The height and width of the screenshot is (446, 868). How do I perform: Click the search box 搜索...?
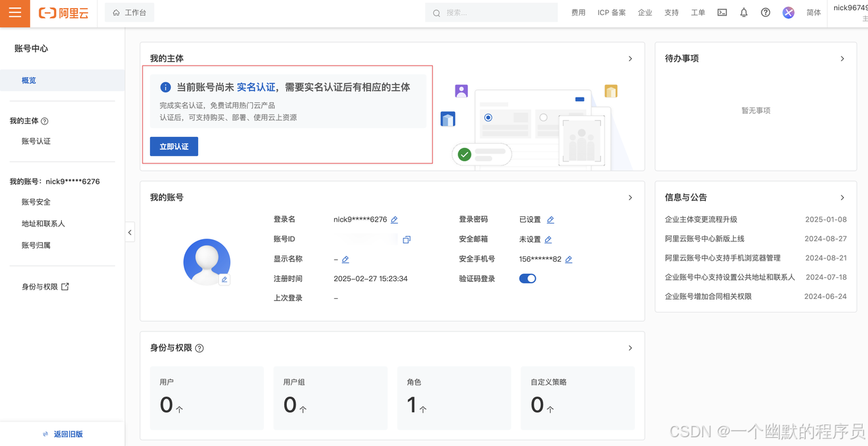click(x=492, y=13)
